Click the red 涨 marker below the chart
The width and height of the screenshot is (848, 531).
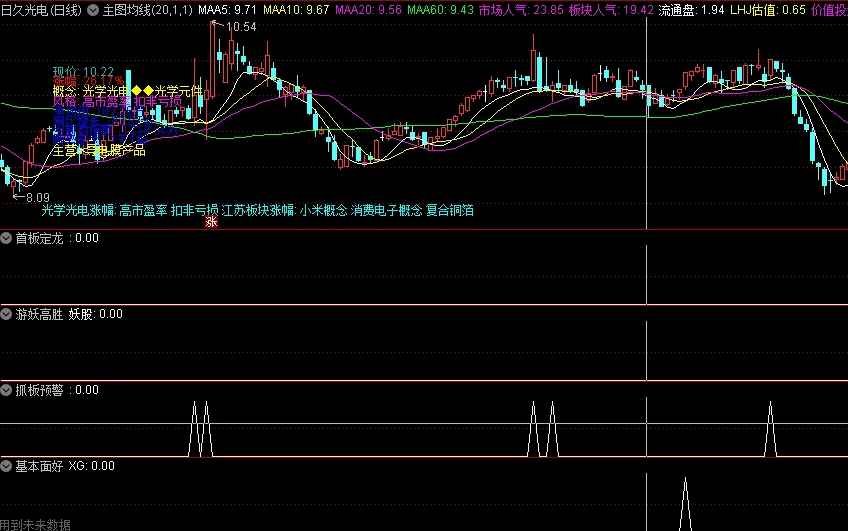click(x=211, y=222)
